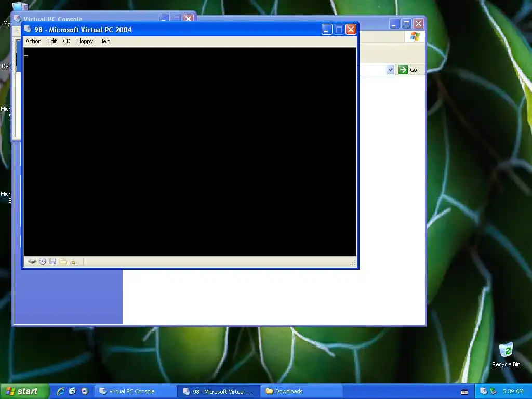Close the Downloads explorer window
This screenshot has width=532, height=399.
point(418,24)
